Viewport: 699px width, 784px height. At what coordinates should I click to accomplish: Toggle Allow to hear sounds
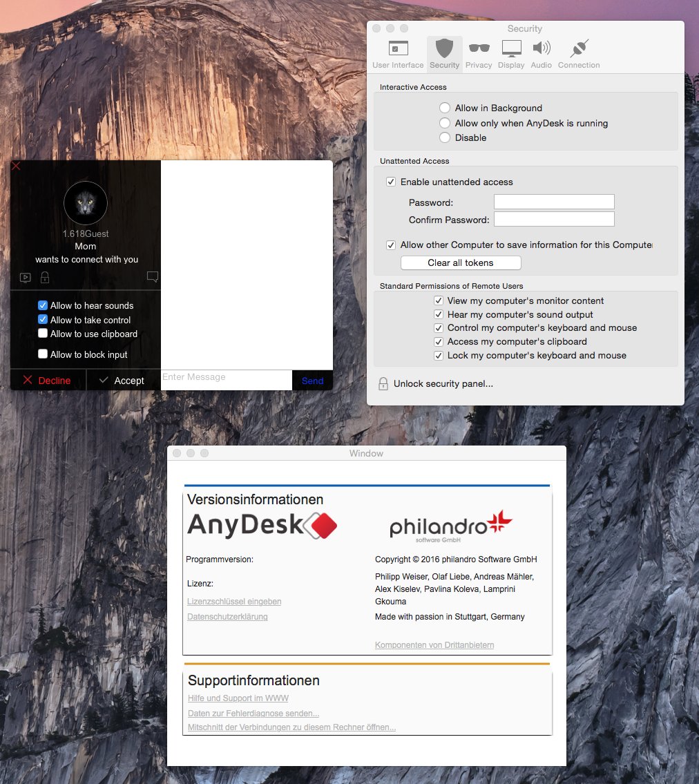tap(43, 305)
